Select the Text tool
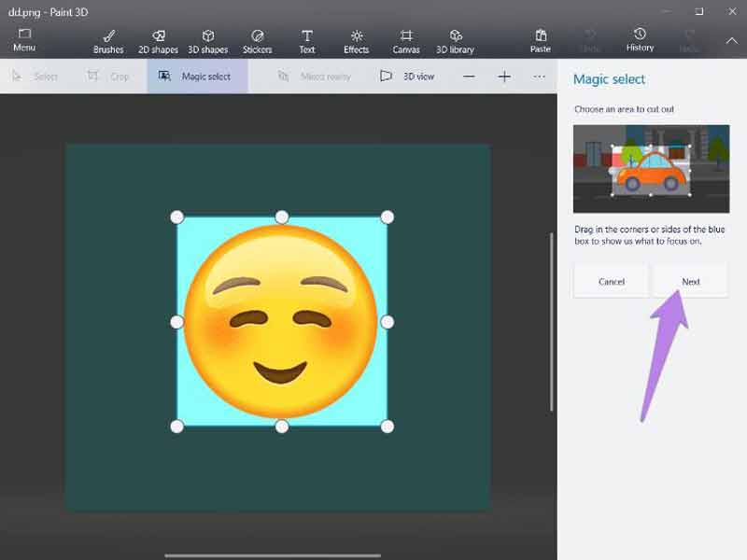Screen dimensions: 747x560 pyautogui.click(x=306, y=41)
